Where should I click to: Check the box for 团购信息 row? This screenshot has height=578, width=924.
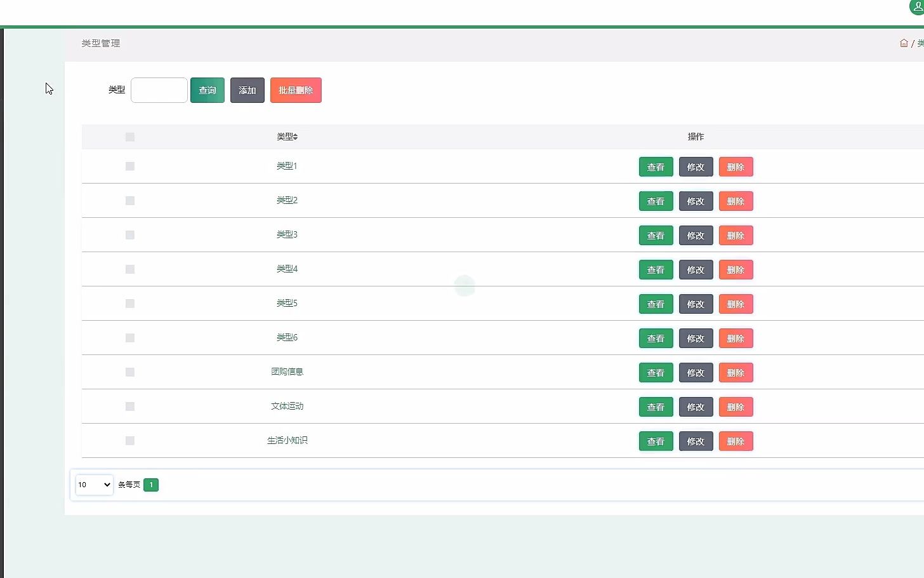130,372
